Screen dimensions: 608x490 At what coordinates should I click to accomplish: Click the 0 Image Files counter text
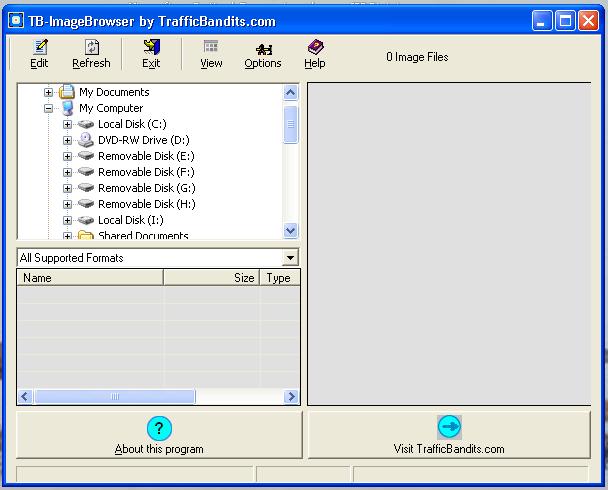417,57
